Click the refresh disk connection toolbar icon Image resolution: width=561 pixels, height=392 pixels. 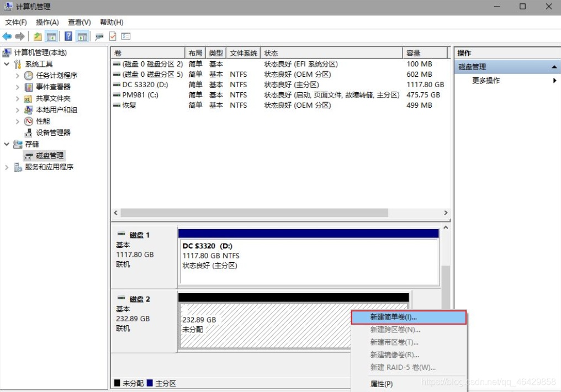pos(99,36)
